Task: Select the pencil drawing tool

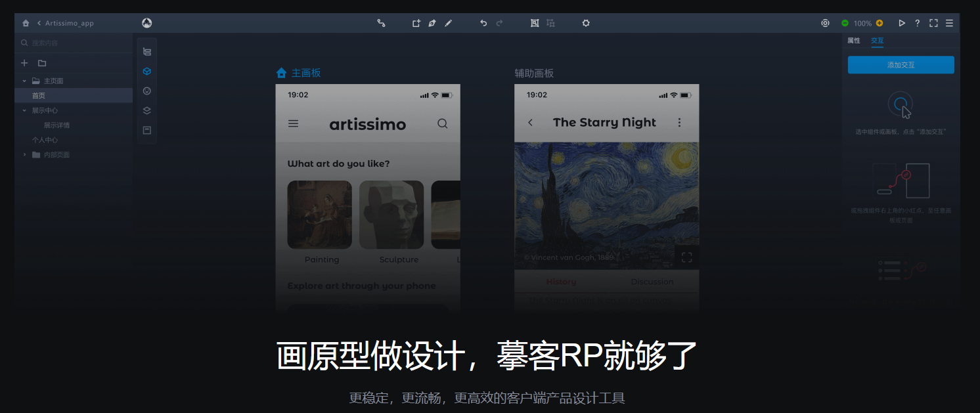Action: pyautogui.click(x=449, y=23)
